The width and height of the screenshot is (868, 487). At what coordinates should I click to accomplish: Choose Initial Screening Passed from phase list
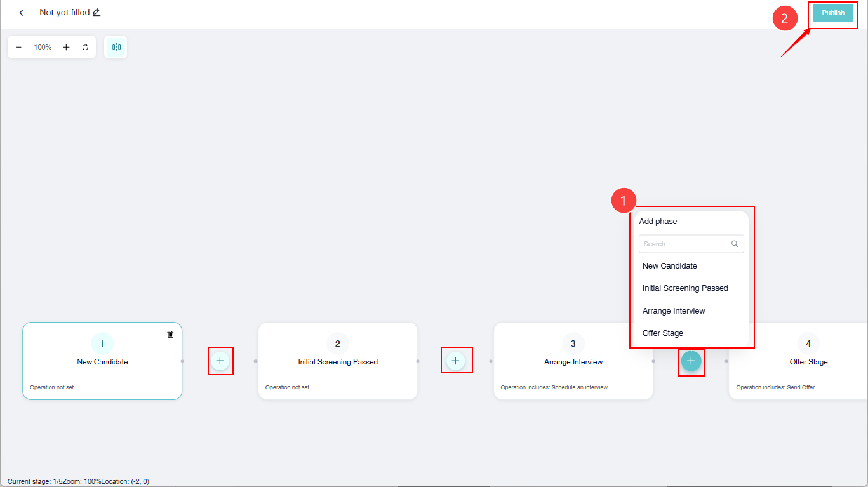685,288
